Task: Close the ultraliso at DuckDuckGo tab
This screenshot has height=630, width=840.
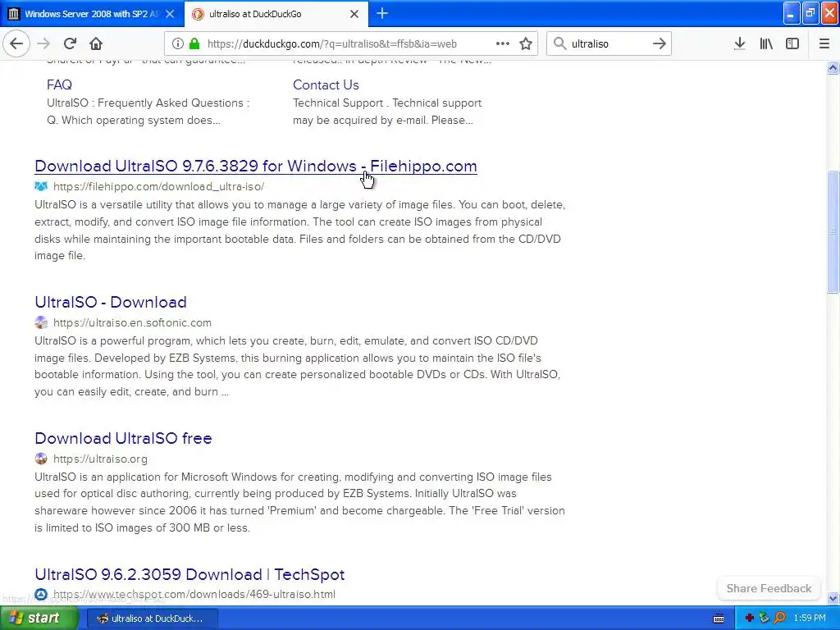Action: [354, 14]
